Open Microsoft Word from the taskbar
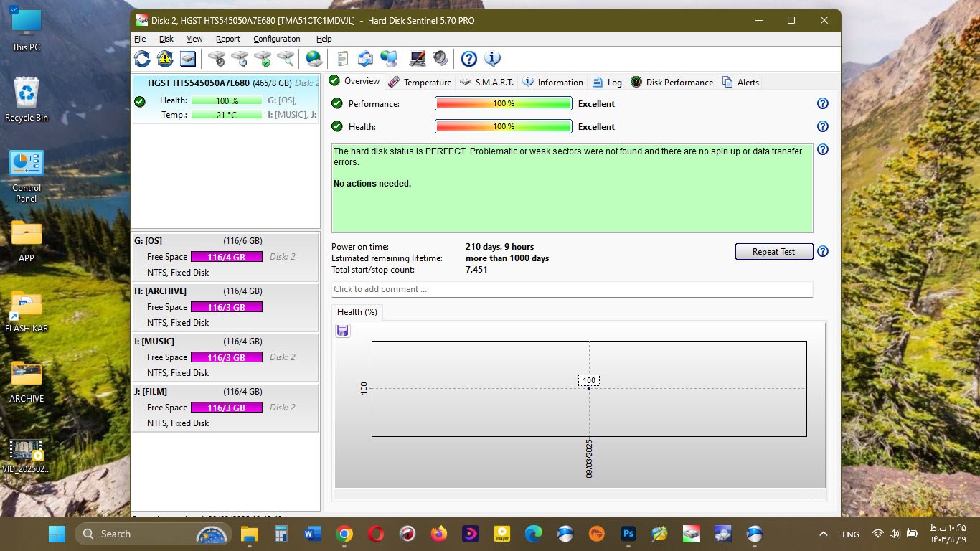Image resolution: width=980 pixels, height=551 pixels. pos(313,534)
